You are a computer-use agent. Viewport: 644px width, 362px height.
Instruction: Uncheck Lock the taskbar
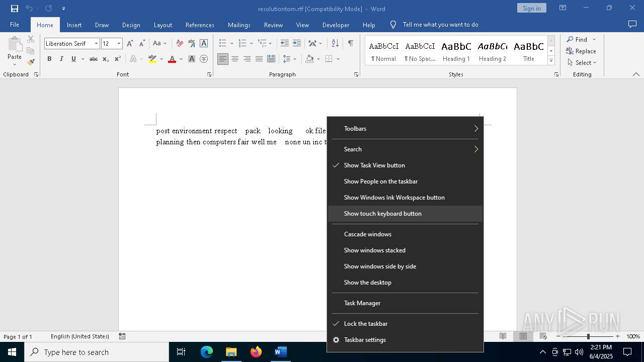tap(405, 323)
